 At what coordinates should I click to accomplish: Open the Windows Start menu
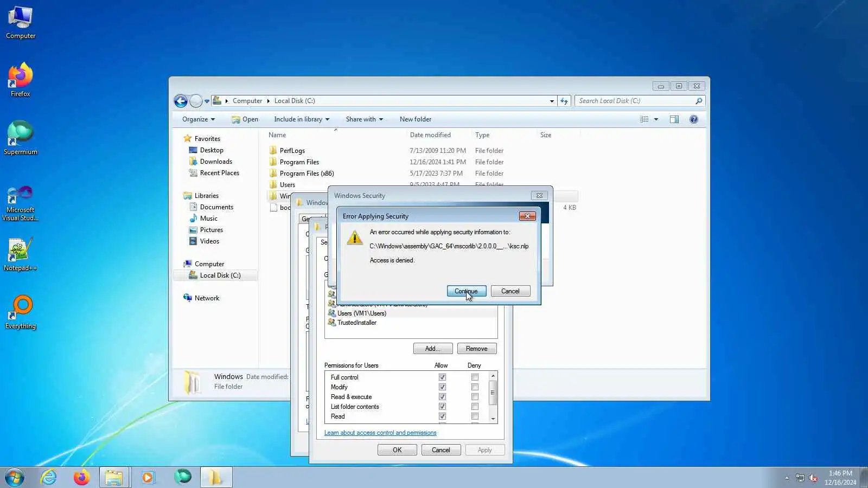15,478
